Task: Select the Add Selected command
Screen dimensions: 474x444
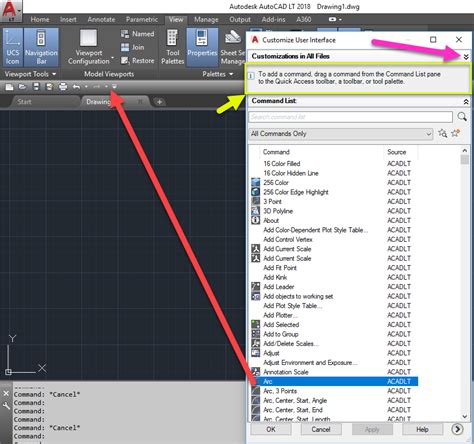Action: click(x=334, y=325)
